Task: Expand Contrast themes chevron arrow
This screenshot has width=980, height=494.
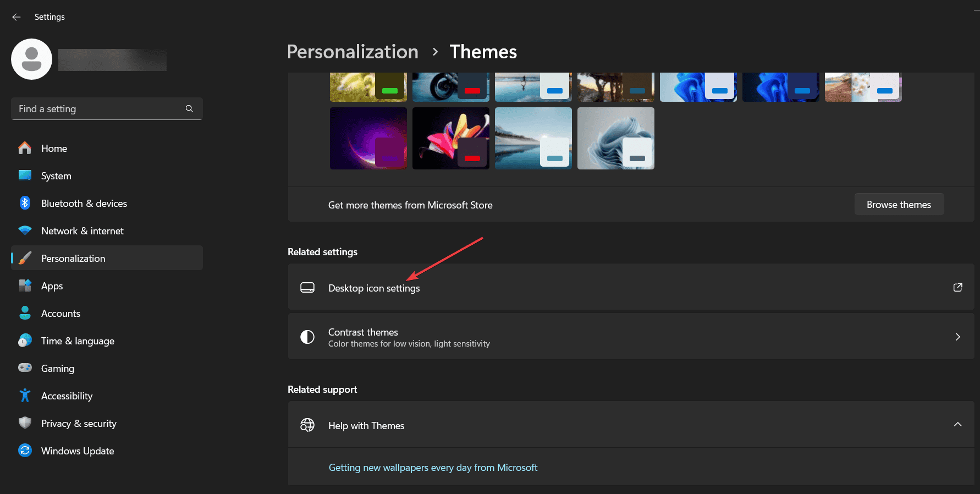Action: (957, 337)
